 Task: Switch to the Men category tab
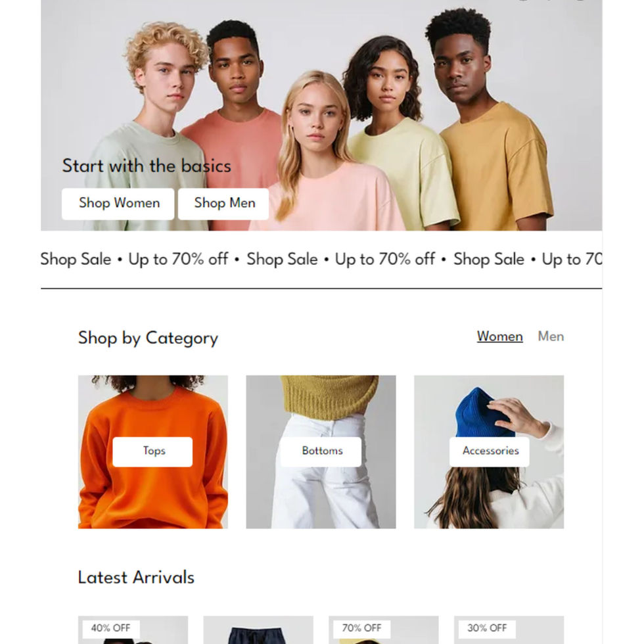(551, 336)
